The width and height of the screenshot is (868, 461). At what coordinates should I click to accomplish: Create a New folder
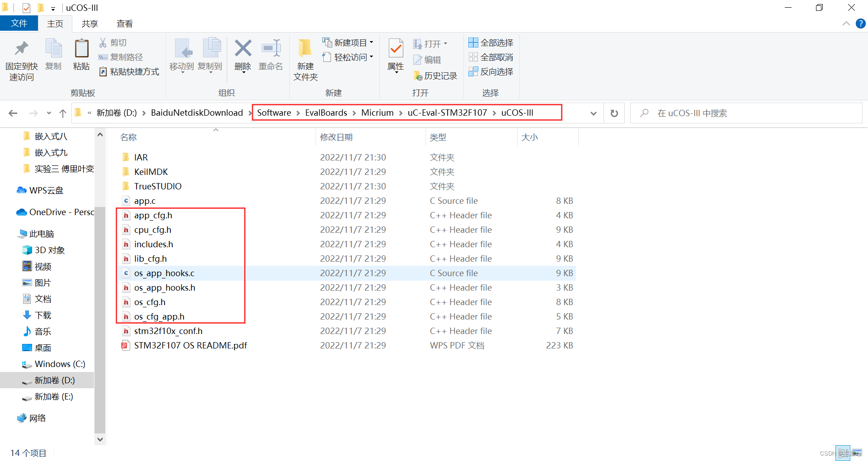[x=306, y=60]
